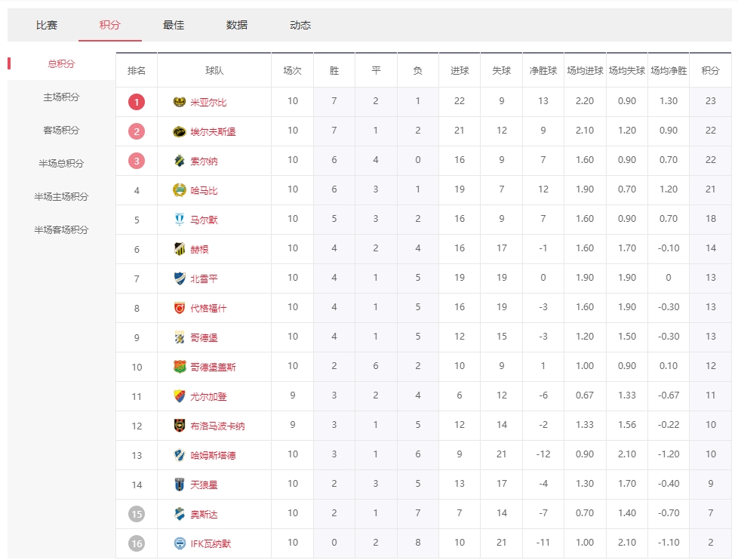738x560 pixels.
Task: Click the 哈马比 team crest
Action: [179, 190]
